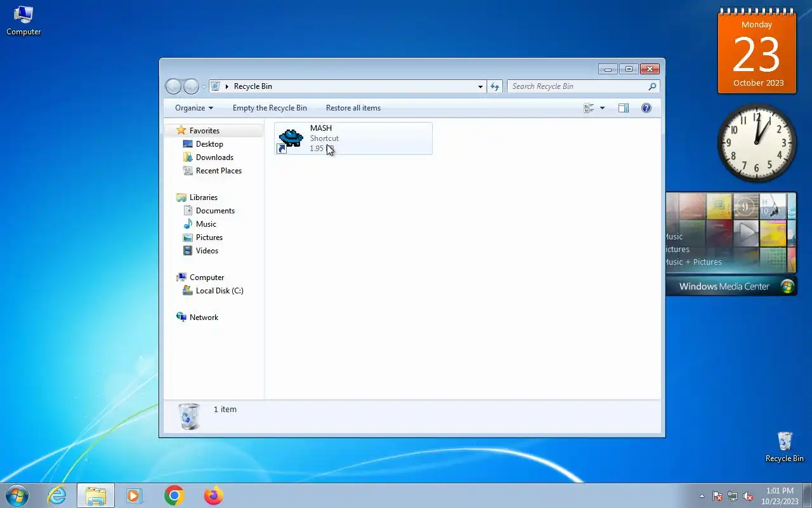The width and height of the screenshot is (812, 508).
Task: Click the Computer desktop icon
Action: [23, 20]
